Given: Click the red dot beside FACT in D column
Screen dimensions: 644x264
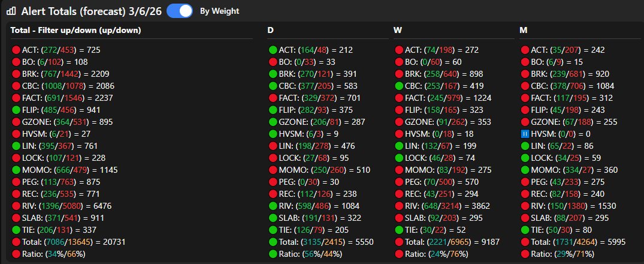Looking at the screenshot, I should tap(273, 98).
